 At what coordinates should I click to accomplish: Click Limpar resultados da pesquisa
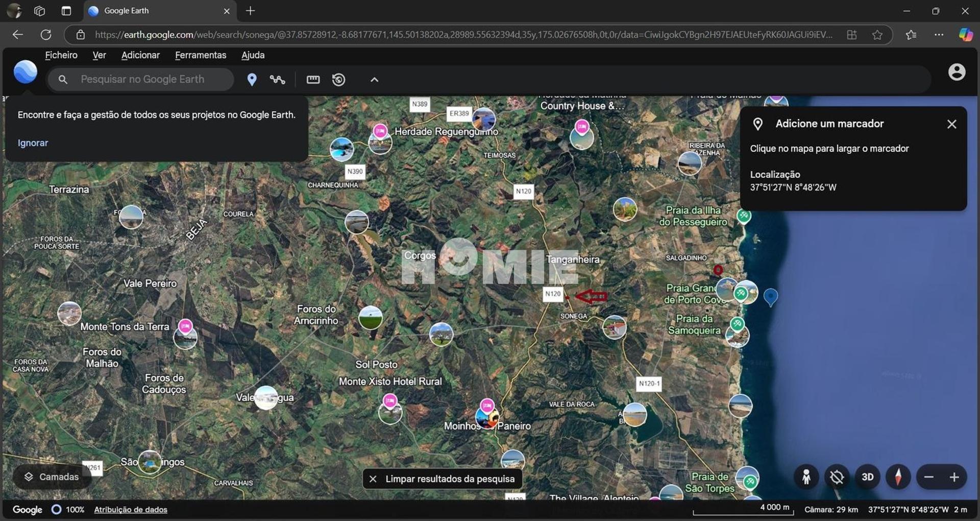[442, 479]
